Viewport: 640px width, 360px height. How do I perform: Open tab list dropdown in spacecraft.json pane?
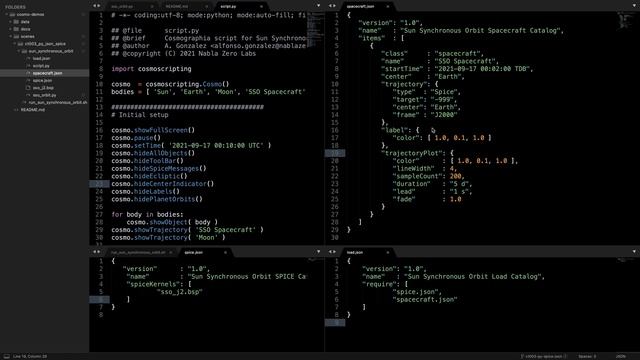tap(634, 6)
